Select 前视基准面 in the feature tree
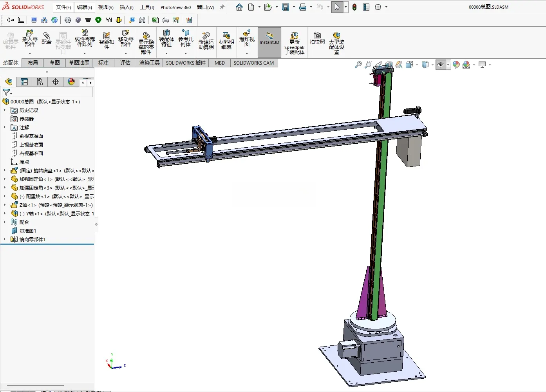The height and width of the screenshot is (392, 546). (x=31, y=136)
